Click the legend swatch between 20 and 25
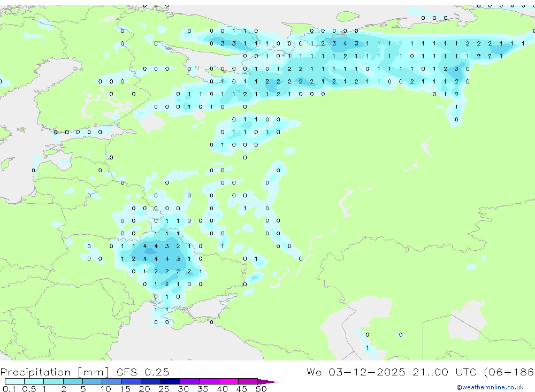This screenshot has width=535, height=392. coord(151,381)
